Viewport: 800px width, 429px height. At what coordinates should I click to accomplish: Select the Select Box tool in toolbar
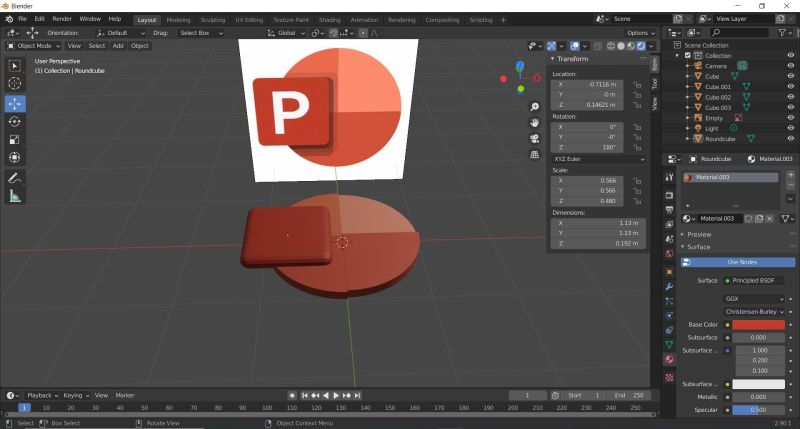click(15, 66)
